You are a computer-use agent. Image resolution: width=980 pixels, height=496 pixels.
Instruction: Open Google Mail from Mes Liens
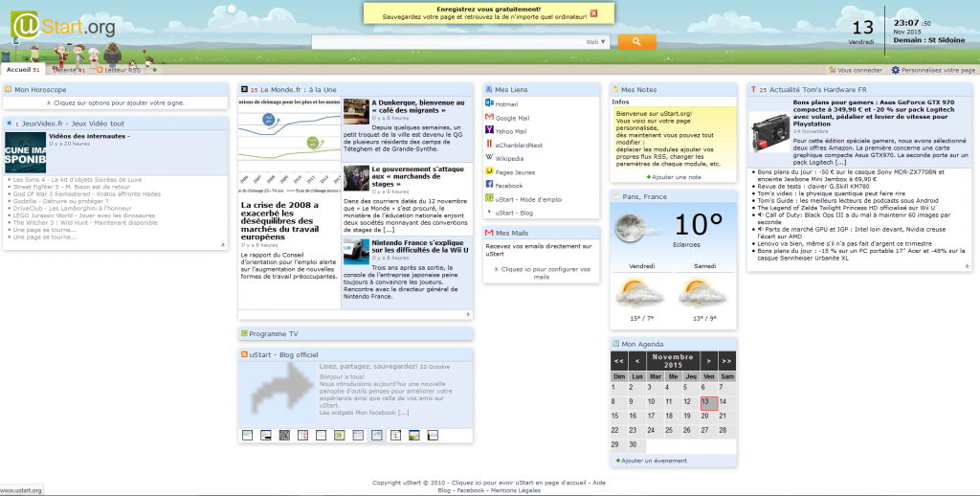pyautogui.click(x=512, y=118)
